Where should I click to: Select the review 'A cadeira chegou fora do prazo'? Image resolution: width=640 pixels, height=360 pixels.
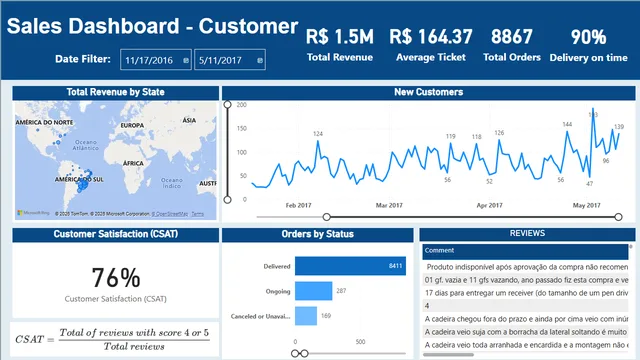pos(525,319)
